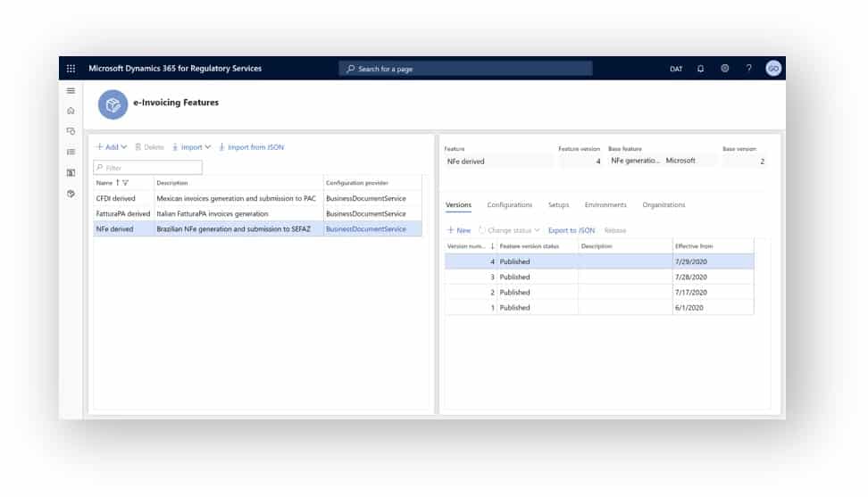The width and height of the screenshot is (868, 497).
Task: Click the plus icon next to New
Action: (451, 230)
